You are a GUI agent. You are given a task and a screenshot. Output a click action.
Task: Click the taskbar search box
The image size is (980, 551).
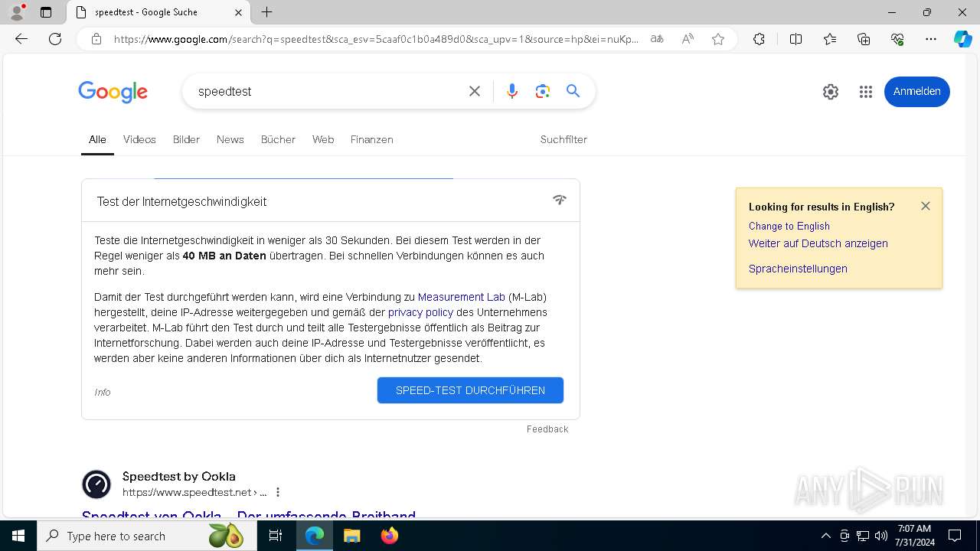[x=148, y=536]
